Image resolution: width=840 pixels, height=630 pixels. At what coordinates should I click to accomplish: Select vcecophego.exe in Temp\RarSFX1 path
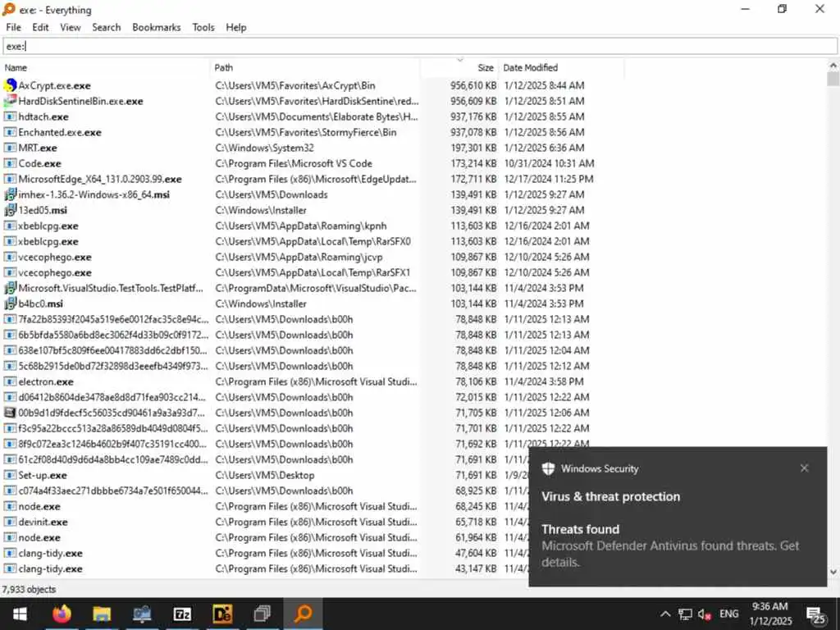click(x=55, y=272)
